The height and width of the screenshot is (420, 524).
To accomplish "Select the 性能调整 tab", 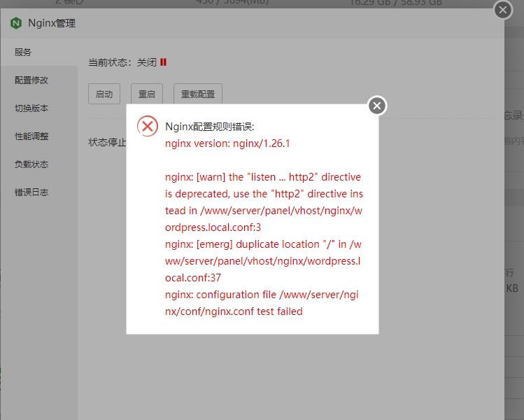I will (39, 136).
